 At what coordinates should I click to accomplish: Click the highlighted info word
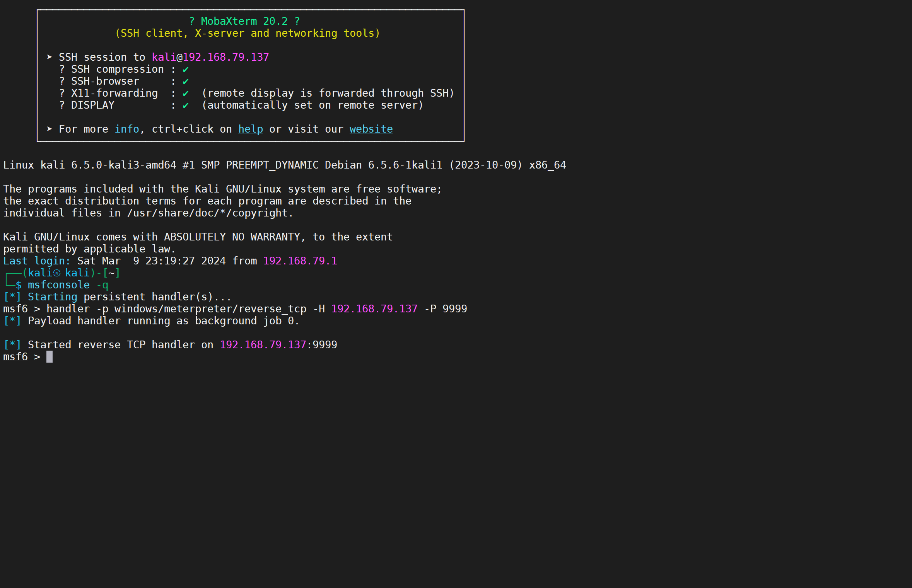coord(126,129)
